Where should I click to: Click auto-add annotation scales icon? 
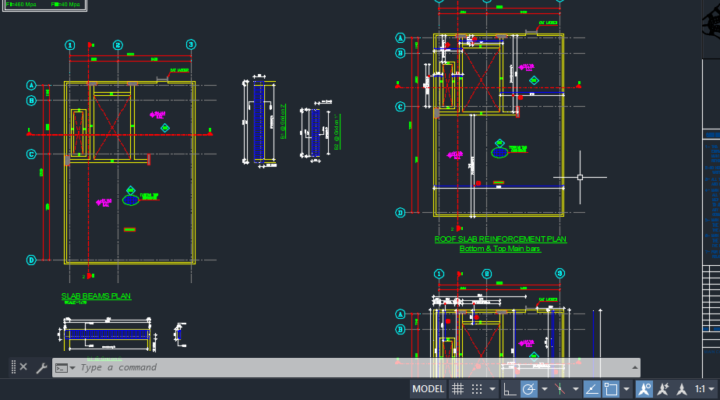(663, 389)
